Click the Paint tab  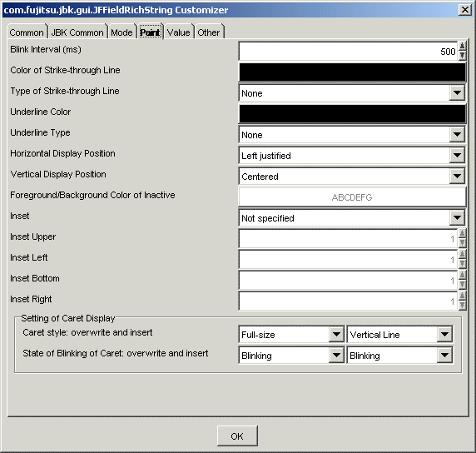151,32
